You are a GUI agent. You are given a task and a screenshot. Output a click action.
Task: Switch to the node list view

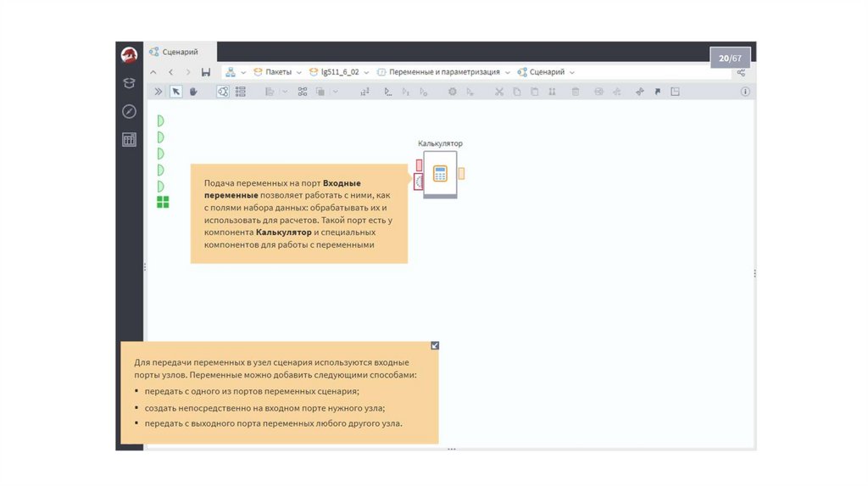(x=240, y=92)
